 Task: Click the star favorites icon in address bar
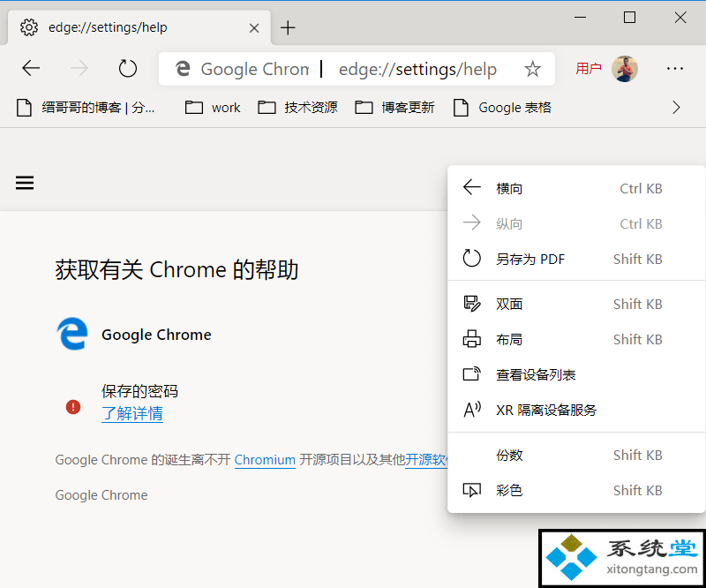pos(532,69)
